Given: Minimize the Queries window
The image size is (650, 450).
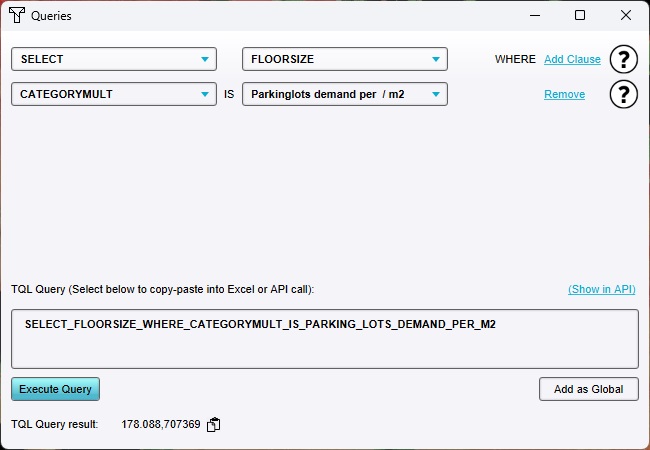Looking at the screenshot, I should [x=534, y=16].
